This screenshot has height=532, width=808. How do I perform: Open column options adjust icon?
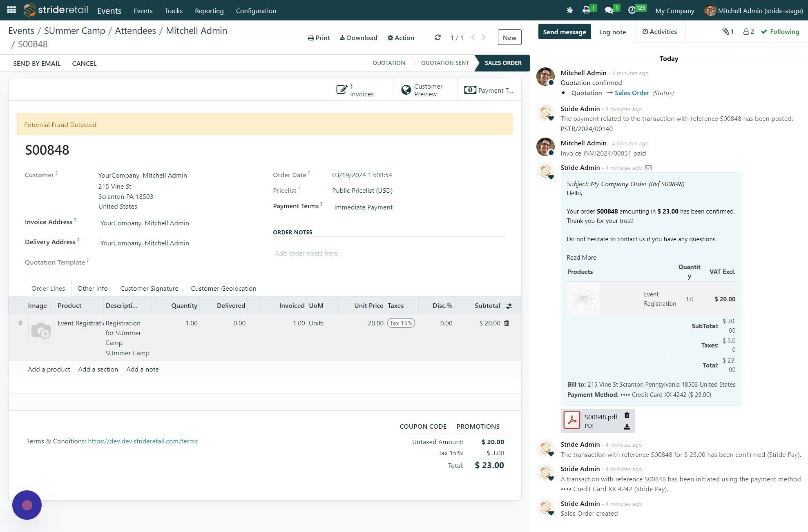tap(509, 306)
